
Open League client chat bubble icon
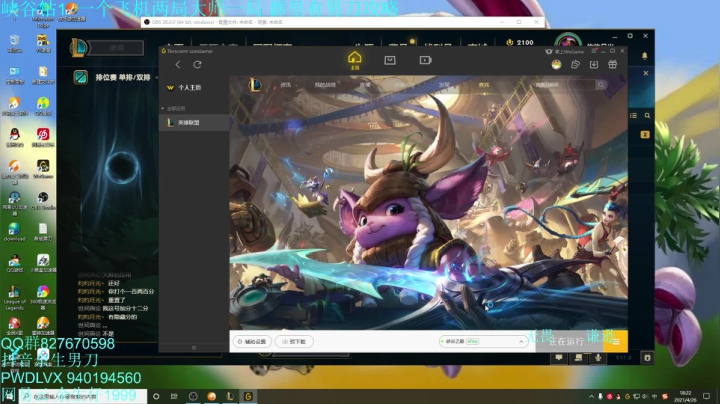(559, 358)
